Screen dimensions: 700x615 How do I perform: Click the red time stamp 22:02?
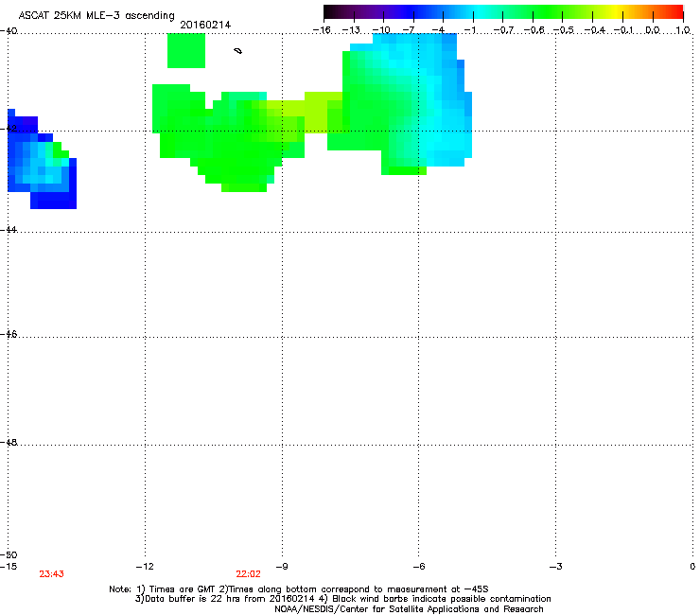[x=248, y=574]
